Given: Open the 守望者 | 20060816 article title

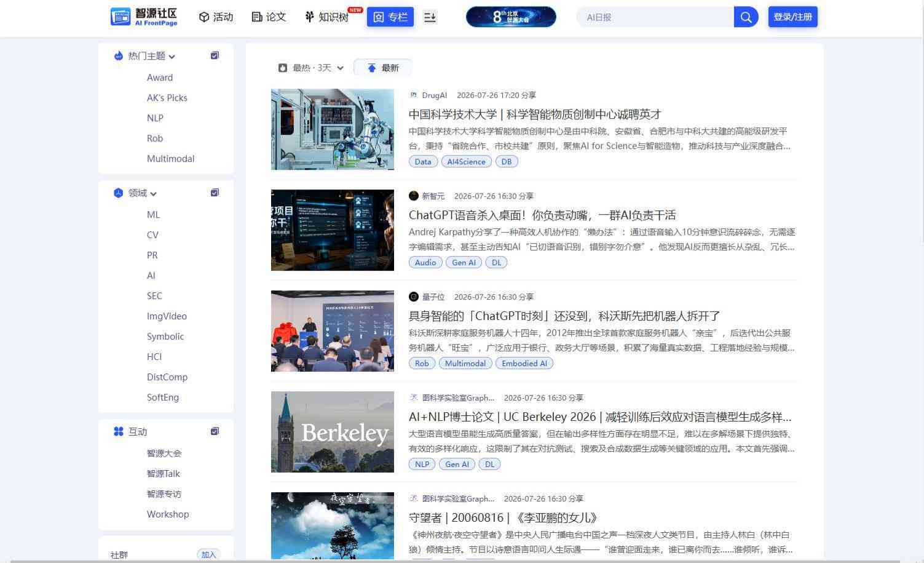Looking at the screenshot, I should point(503,518).
